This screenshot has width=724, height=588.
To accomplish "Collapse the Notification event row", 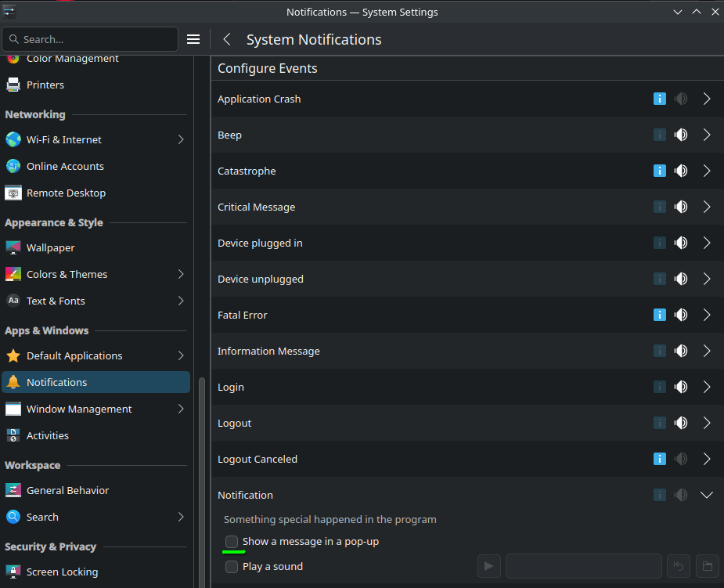I will pos(707,495).
